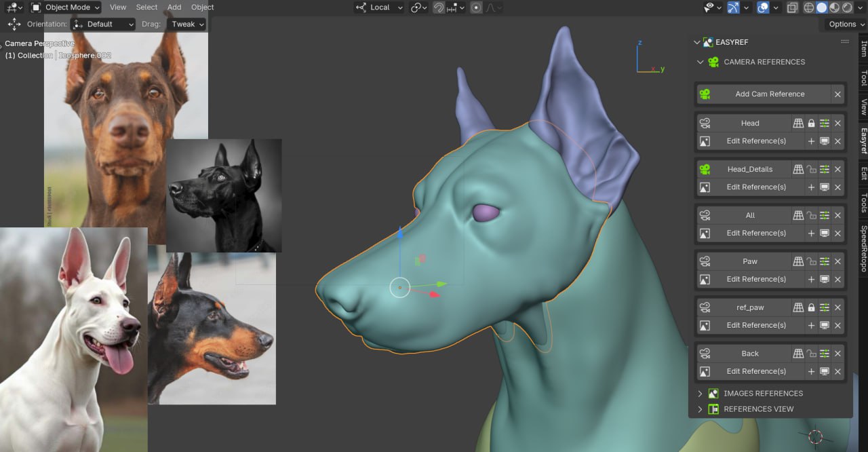This screenshot has width=868, height=452.
Task: Switch to material preview shading
Action: [x=834, y=7]
